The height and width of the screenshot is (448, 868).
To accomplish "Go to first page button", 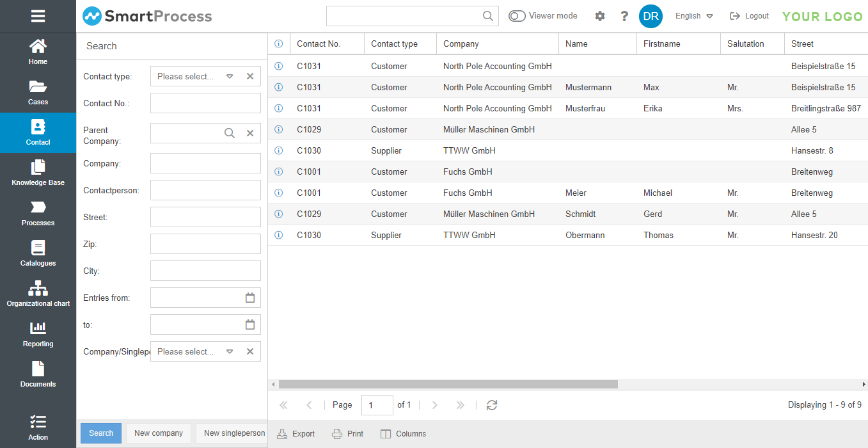I will pos(284,405).
